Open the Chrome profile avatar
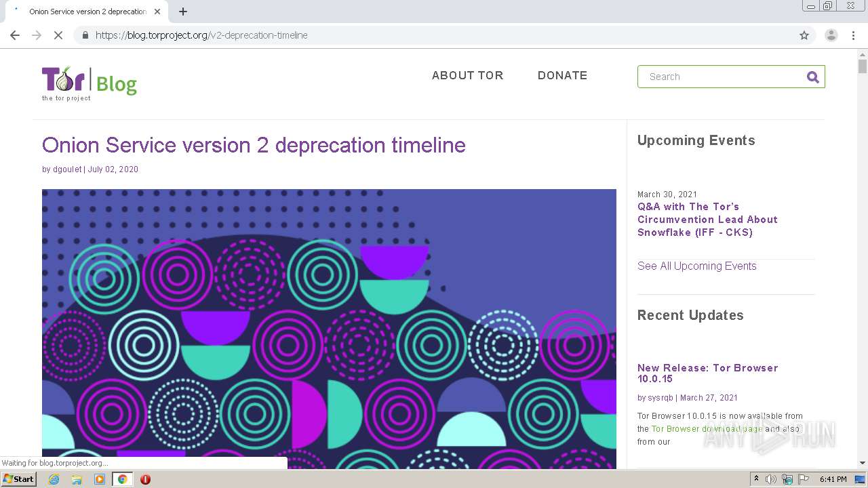Image resolution: width=868 pixels, height=488 pixels. click(831, 35)
